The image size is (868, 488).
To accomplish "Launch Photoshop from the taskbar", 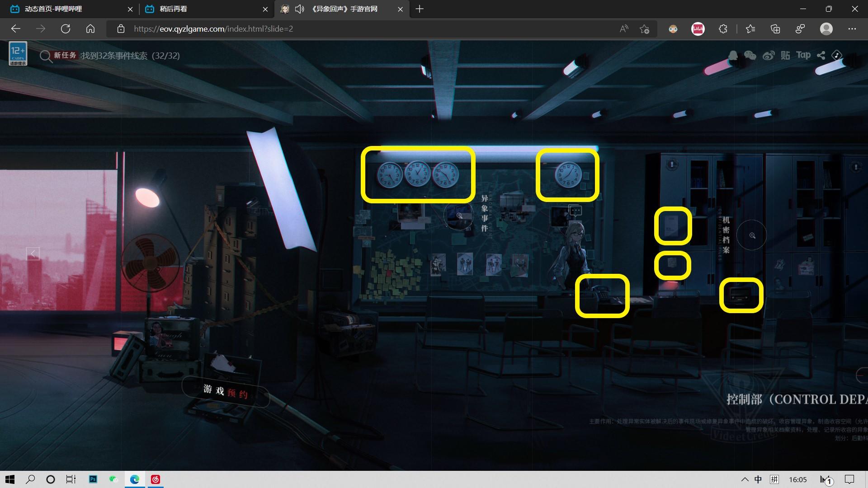I will coord(93,479).
